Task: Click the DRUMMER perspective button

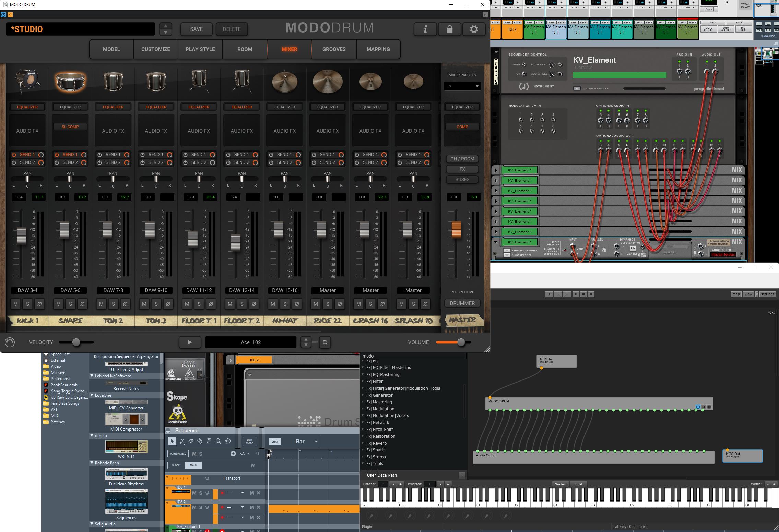Action: click(x=462, y=303)
